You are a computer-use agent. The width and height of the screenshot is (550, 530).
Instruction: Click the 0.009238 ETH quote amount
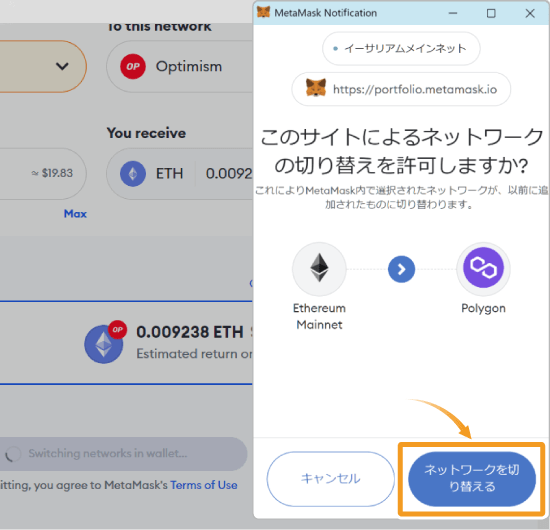[190, 332]
